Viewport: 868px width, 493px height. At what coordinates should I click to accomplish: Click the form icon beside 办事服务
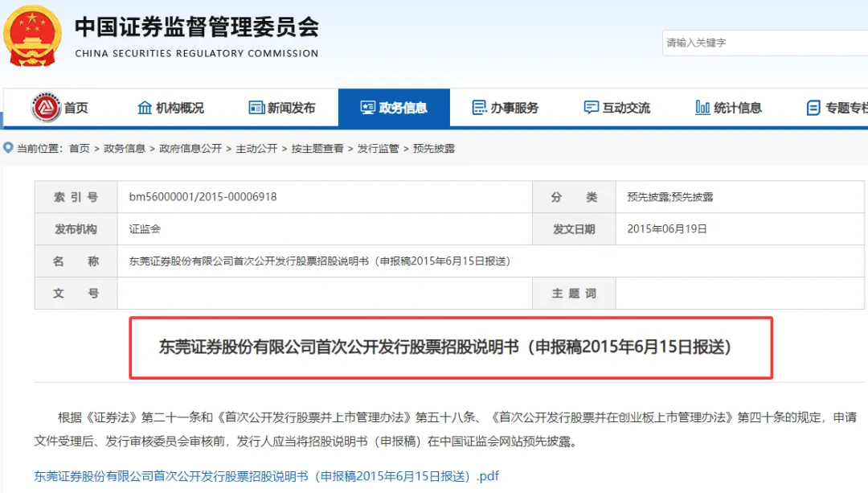click(x=479, y=108)
